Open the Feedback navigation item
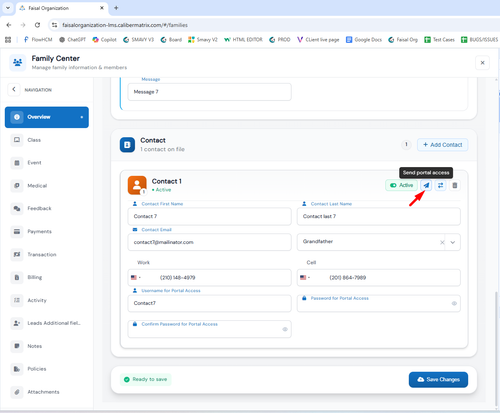This screenshot has height=413, width=500. pyautogui.click(x=47, y=208)
